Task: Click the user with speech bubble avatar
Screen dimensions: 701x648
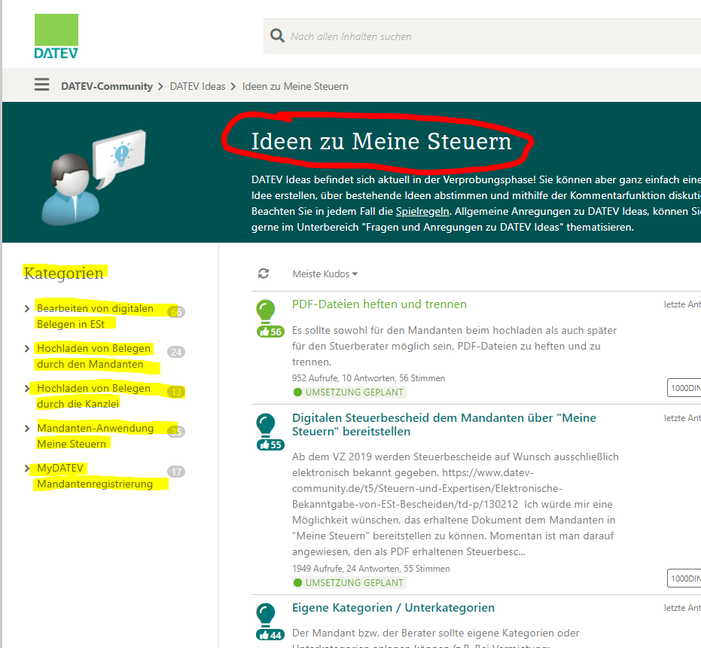Action: pos(94,177)
